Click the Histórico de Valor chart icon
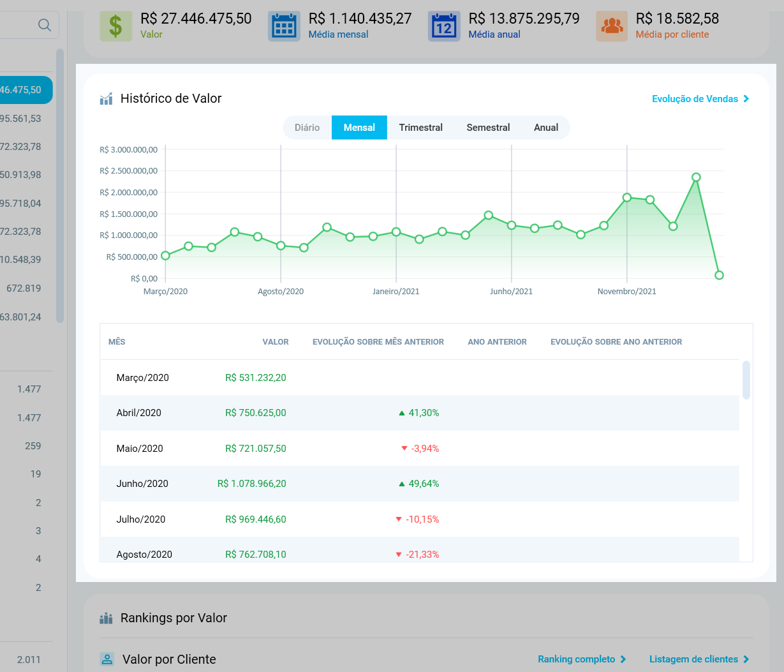Image resolution: width=784 pixels, height=672 pixels. (106, 98)
